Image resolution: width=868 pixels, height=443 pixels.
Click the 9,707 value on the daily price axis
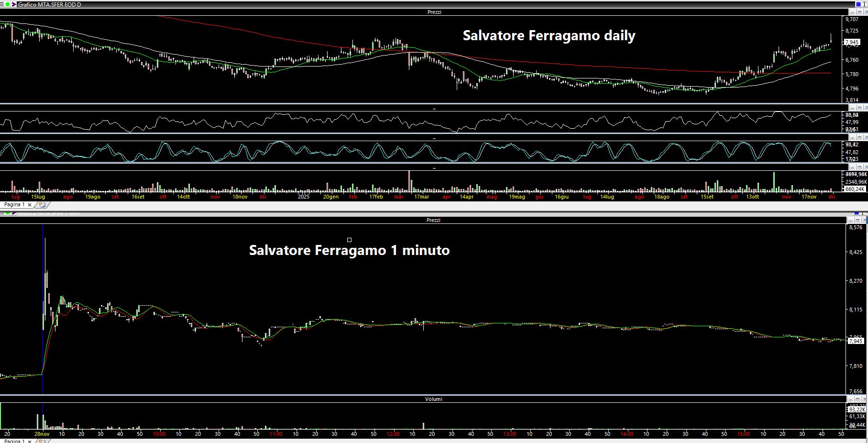click(852, 19)
